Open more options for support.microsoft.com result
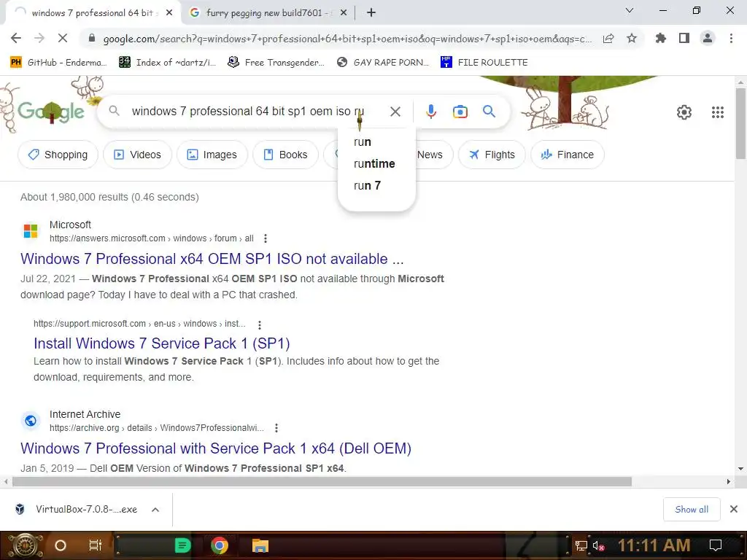This screenshot has height=560, width=747. point(259,324)
